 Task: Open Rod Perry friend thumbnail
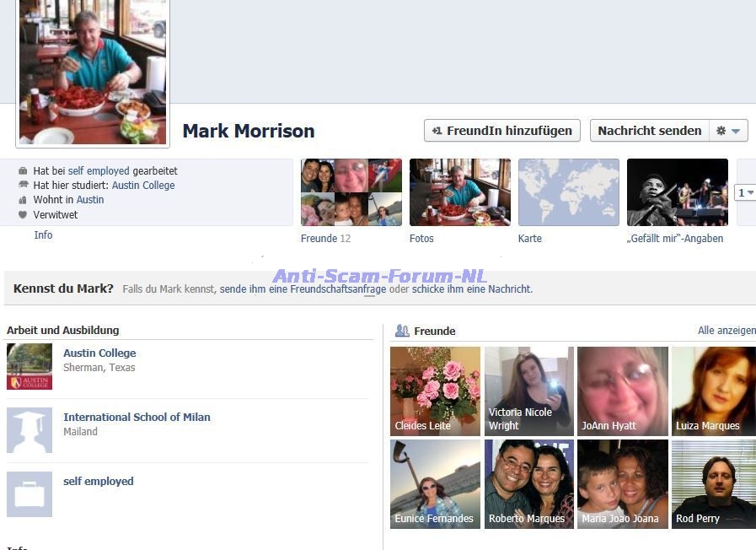point(713,483)
